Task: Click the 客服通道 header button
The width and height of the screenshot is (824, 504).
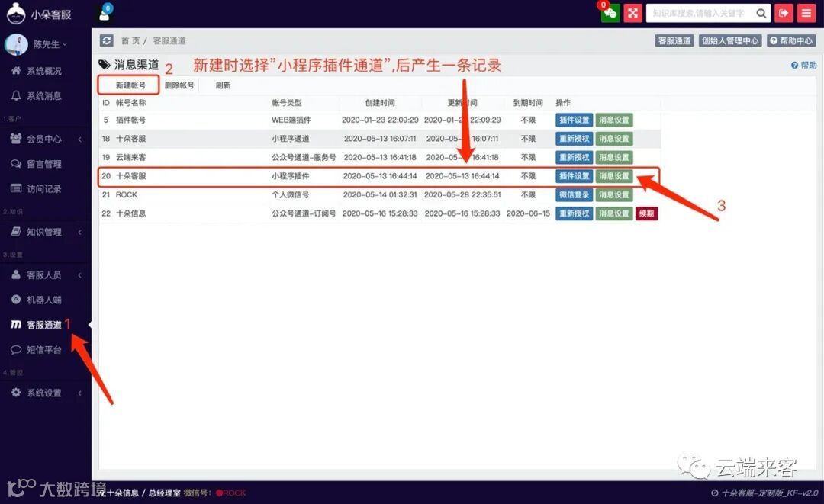Action: (x=674, y=40)
